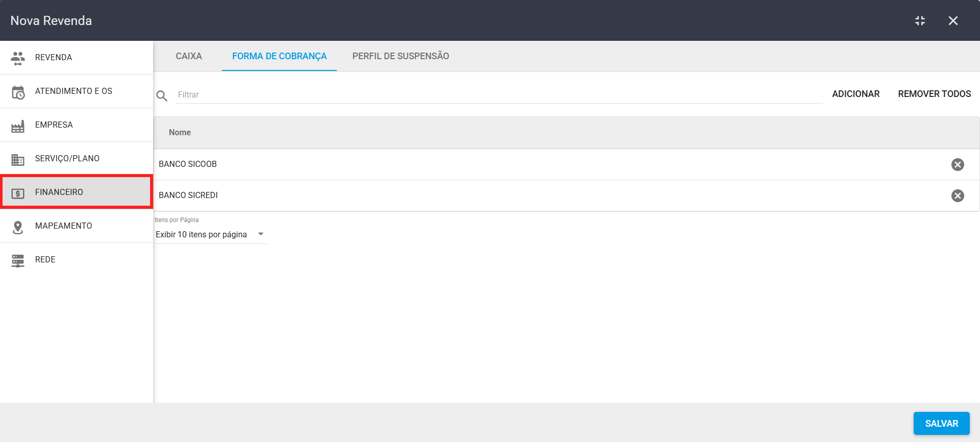Click the Nome column header
980x442 pixels.
[180, 133]
